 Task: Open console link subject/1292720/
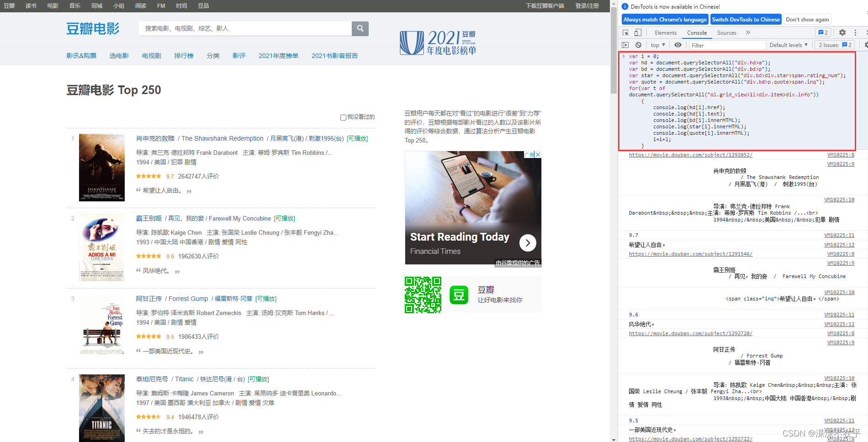(690, 333)
